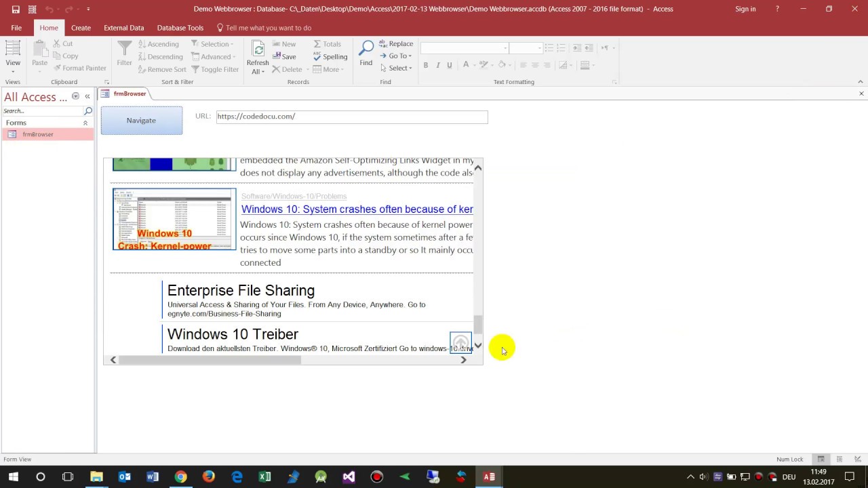Open the font size combo box
868x488 pixels.
pos(526,48)
